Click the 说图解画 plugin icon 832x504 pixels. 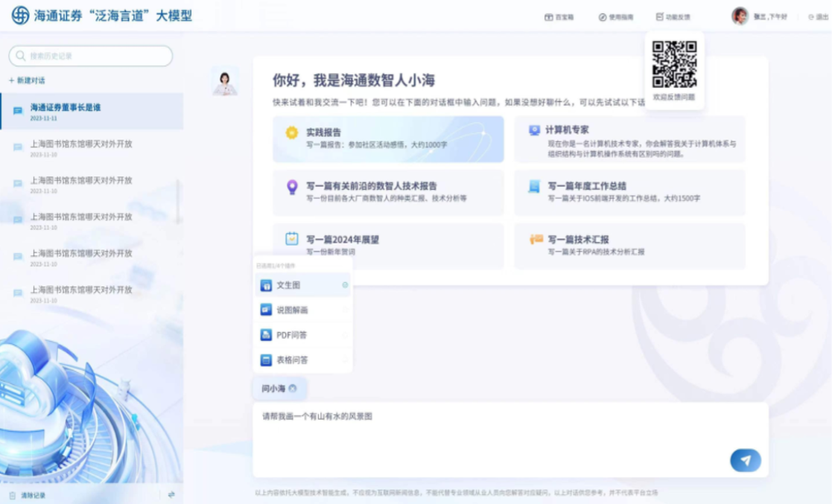(266, 310)
